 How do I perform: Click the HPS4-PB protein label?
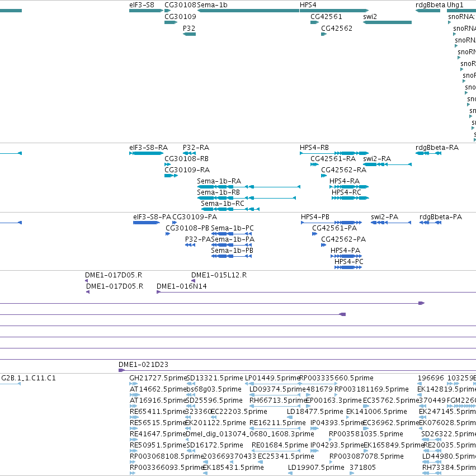point(315,217)
